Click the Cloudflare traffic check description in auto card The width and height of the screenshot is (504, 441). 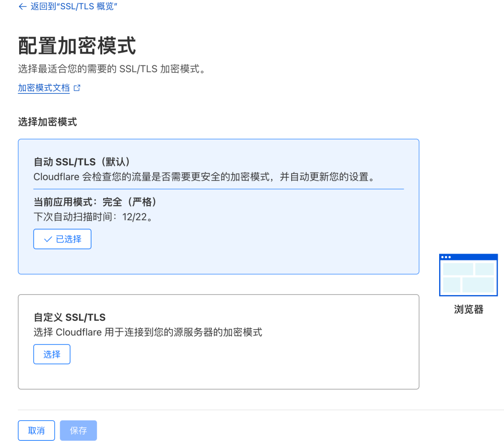coord(204,177)
